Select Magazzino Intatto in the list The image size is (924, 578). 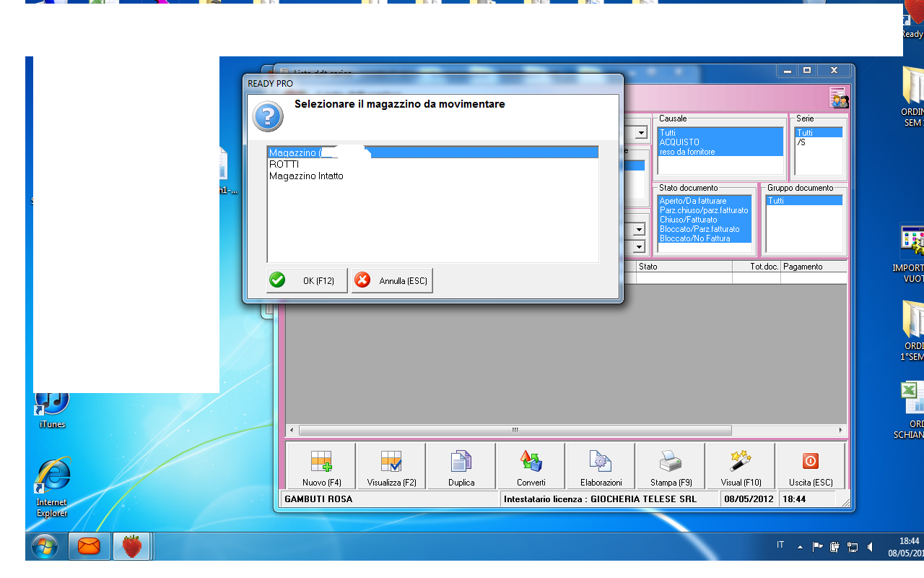pos(432,176)
